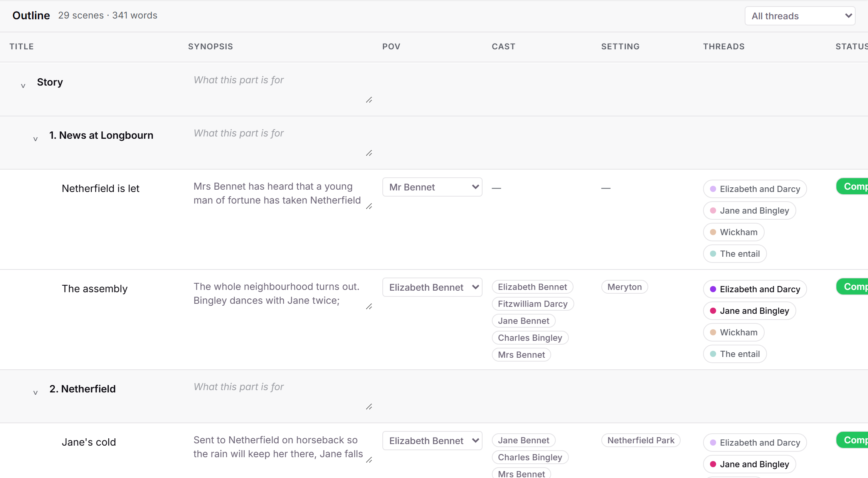Toggle Elizabeth and Darcy thread on The assembly
This screenshot has width=868, height=478.
[x=755, y=289]
